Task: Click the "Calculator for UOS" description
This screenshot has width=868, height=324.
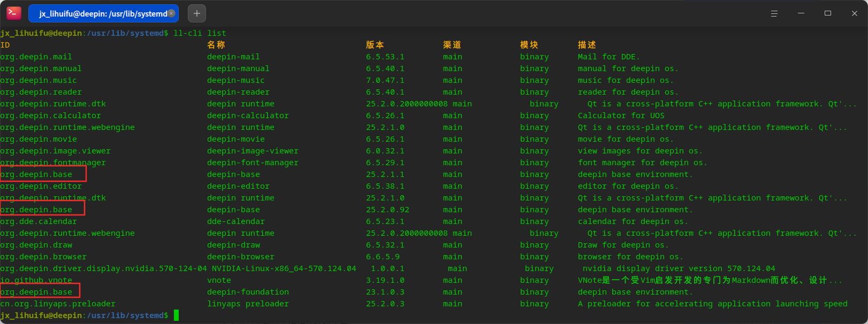Action: (x=621, y=115)
